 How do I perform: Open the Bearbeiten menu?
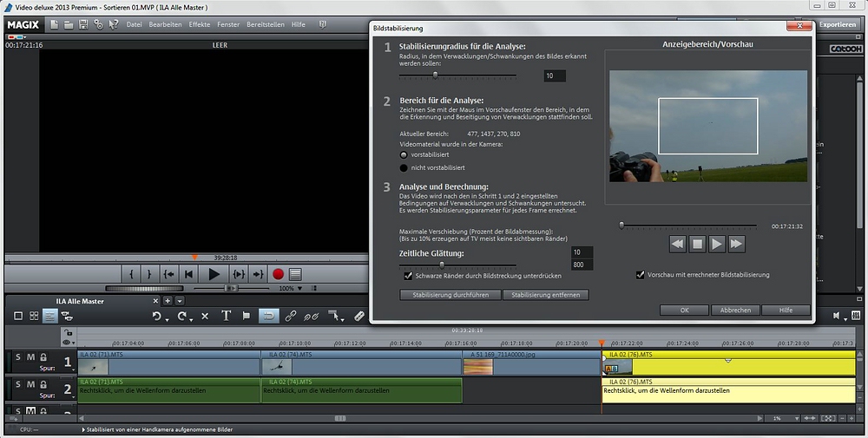165,24
